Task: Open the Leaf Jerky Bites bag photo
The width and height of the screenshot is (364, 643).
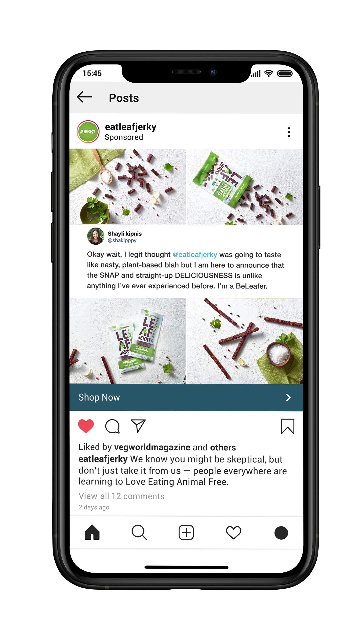Action: (x=245, y=187)
